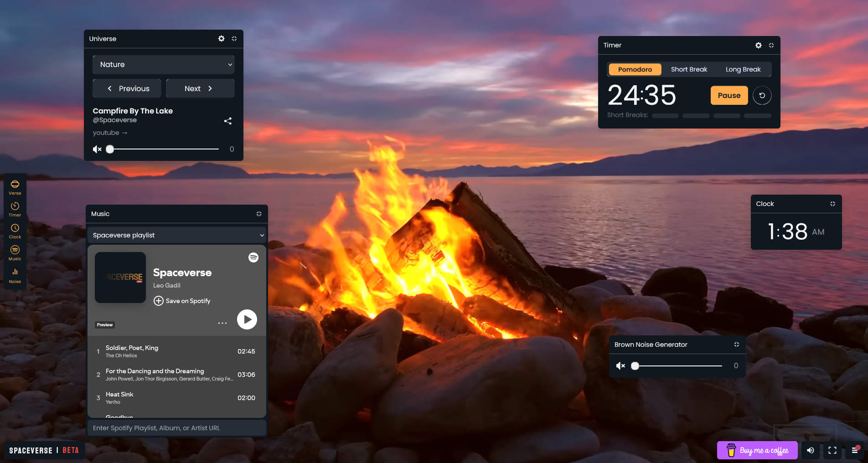
Task: Play track For the Dancing and the Dreaming
Action: pyautogui.click(x=177, y=375)
